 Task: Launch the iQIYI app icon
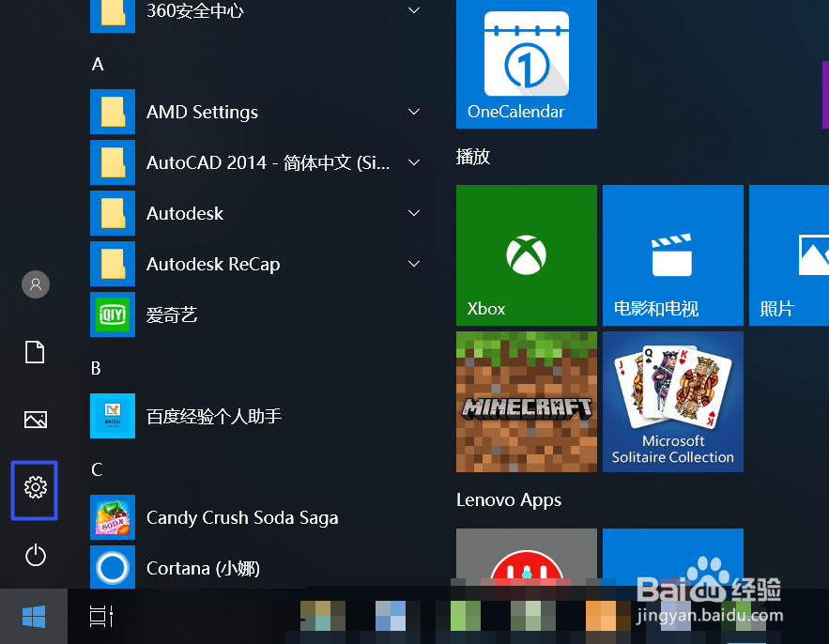tap(113, 314)
